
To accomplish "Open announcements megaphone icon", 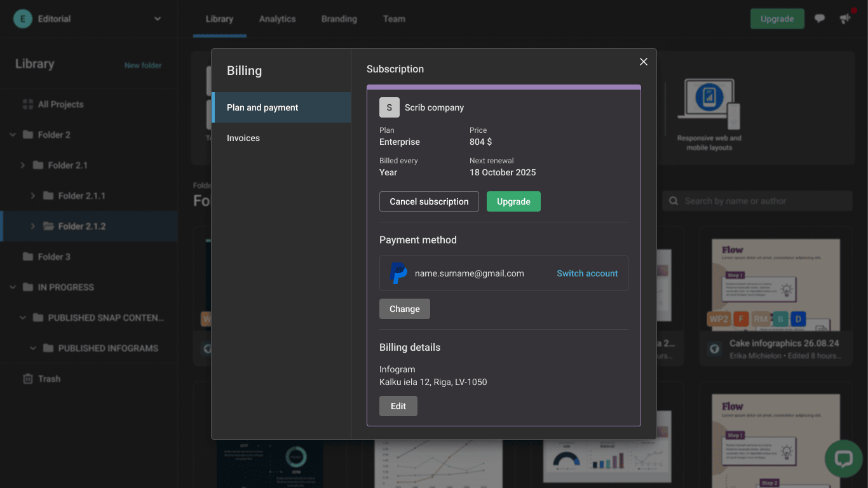I will 845,18.
